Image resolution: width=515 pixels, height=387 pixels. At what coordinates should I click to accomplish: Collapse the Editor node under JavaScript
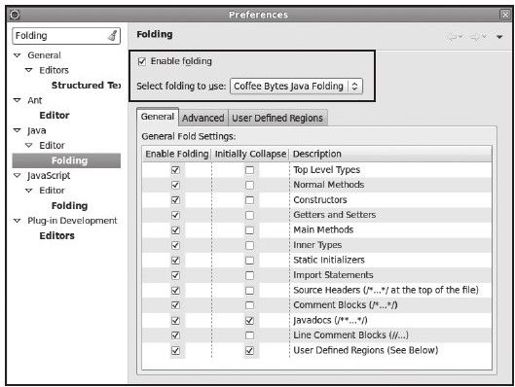pyautogui.click(x=29, y=191)
